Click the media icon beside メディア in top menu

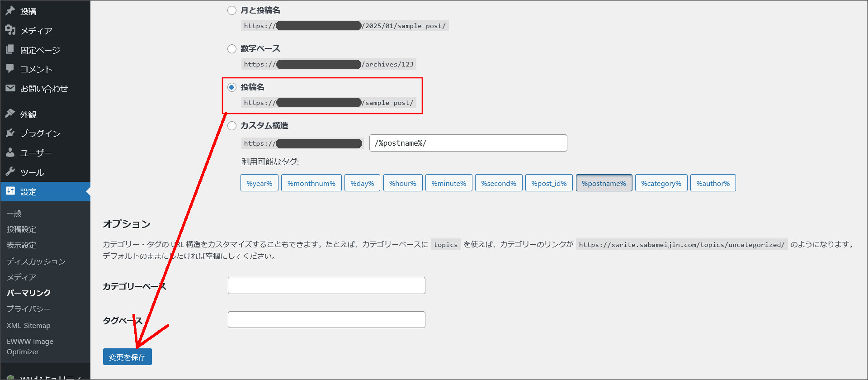click(x=10, y=30)
